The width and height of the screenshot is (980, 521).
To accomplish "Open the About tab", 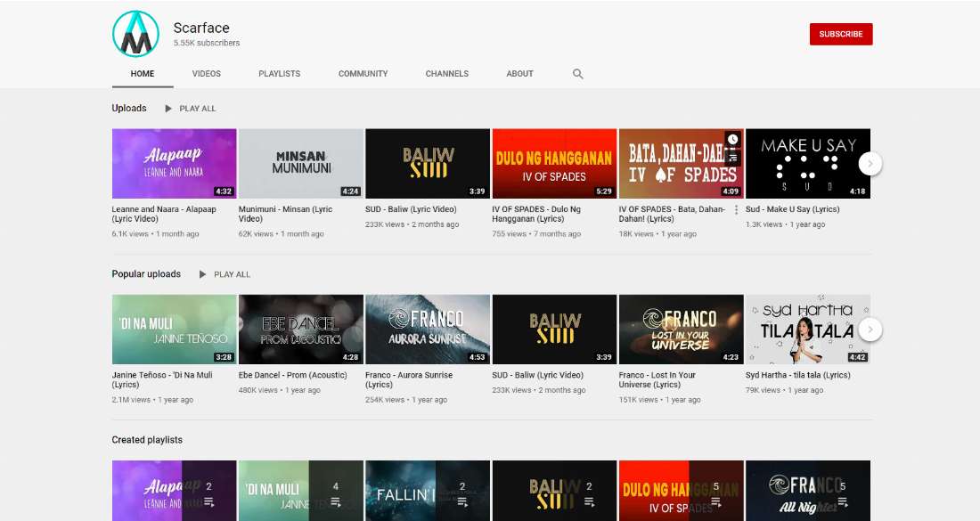I will 520,74.
